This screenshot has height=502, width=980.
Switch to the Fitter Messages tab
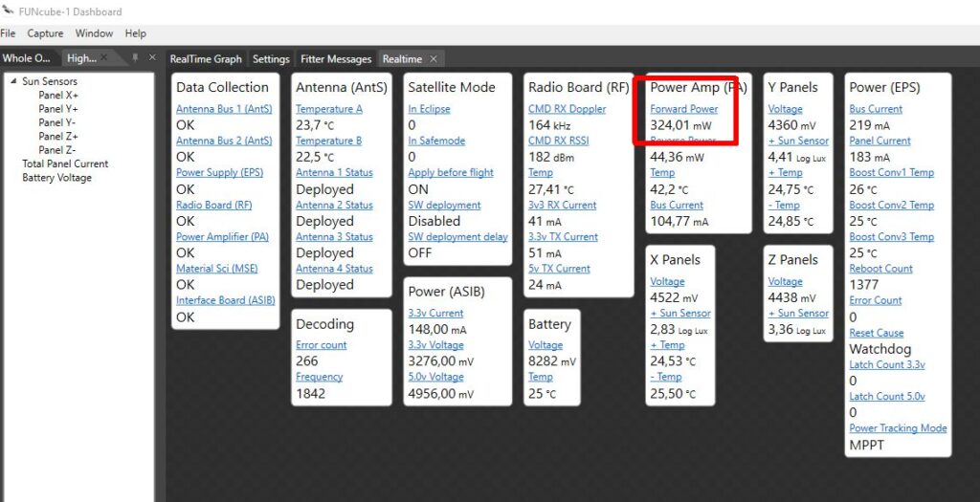(336, 59)
